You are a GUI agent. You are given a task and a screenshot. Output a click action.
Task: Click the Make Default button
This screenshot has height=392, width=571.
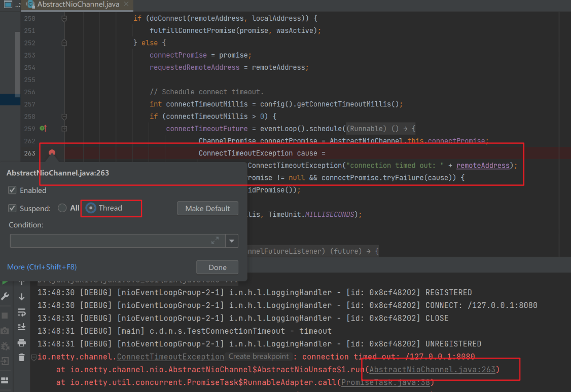coord(207,208)
